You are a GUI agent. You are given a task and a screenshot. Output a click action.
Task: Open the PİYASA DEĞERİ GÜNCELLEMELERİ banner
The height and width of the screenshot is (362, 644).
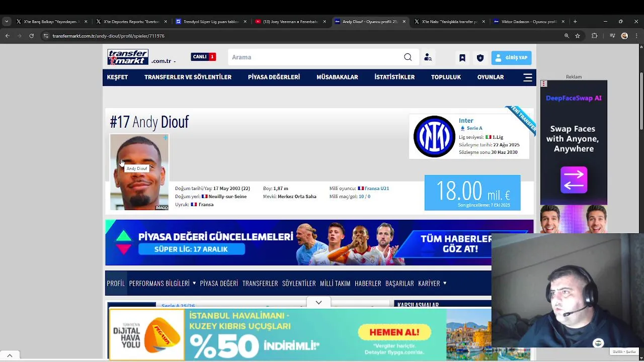pyautogui.click(x=298, y=242)
